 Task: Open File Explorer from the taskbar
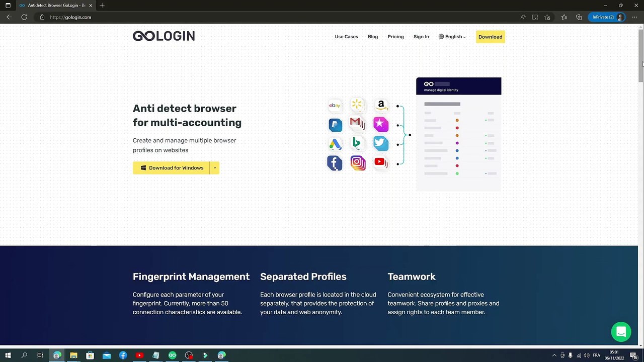tap(73, 355)
